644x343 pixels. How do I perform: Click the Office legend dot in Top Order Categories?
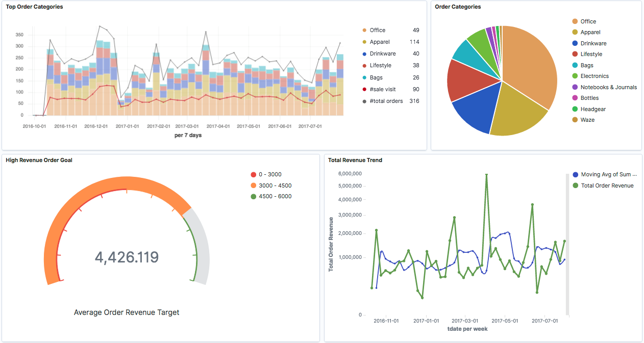coord(364,30)
